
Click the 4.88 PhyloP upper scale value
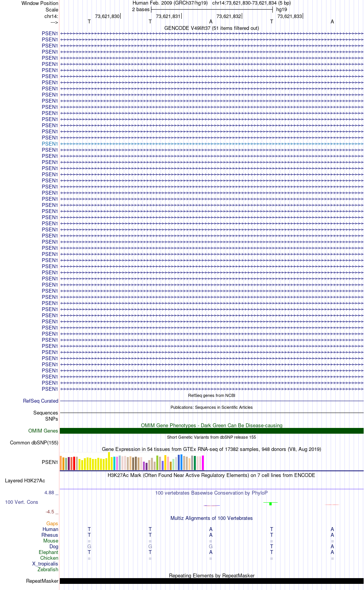pyautogui.click(x=49, y=492)
